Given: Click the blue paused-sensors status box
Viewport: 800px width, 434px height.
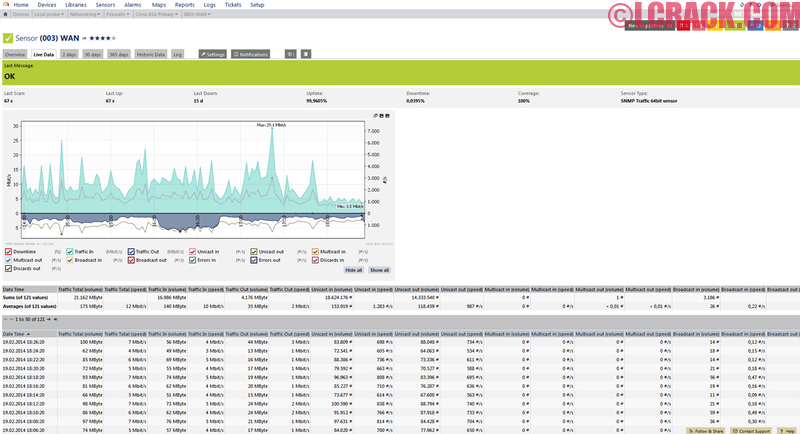Looking at the screenshot, I should pyautogui.click(x=756, y=25).
